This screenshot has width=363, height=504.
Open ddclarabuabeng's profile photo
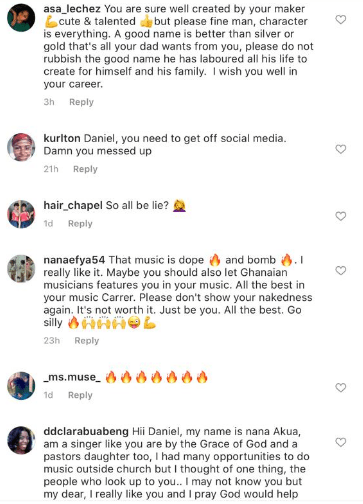coord(21,440)
